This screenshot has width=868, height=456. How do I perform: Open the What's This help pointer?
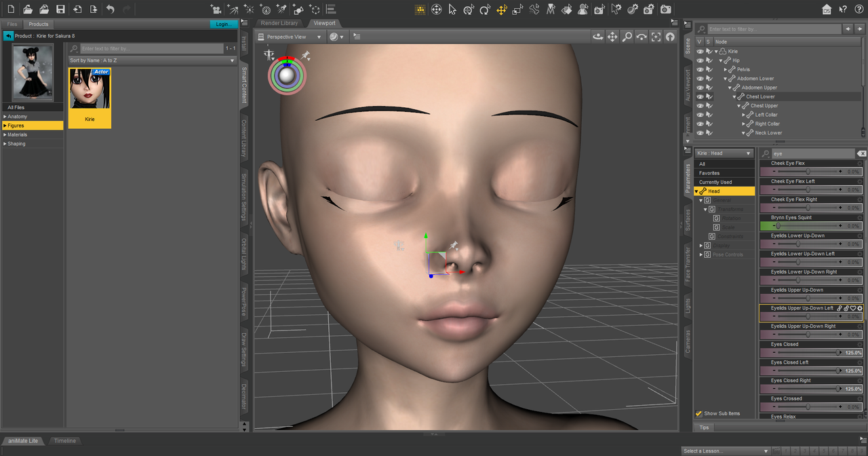[x=843, y=9]
